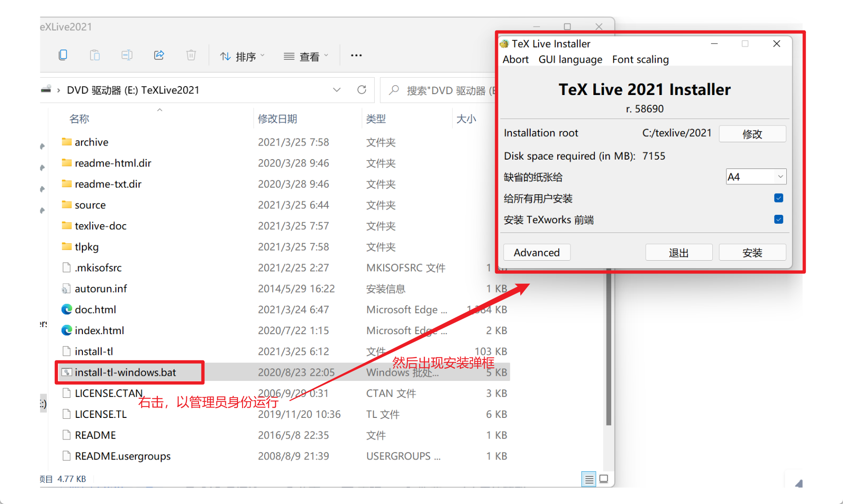Switch to large icons view in status bar
Viewport: 843px width, 504px height.
(x=604, y=479)
